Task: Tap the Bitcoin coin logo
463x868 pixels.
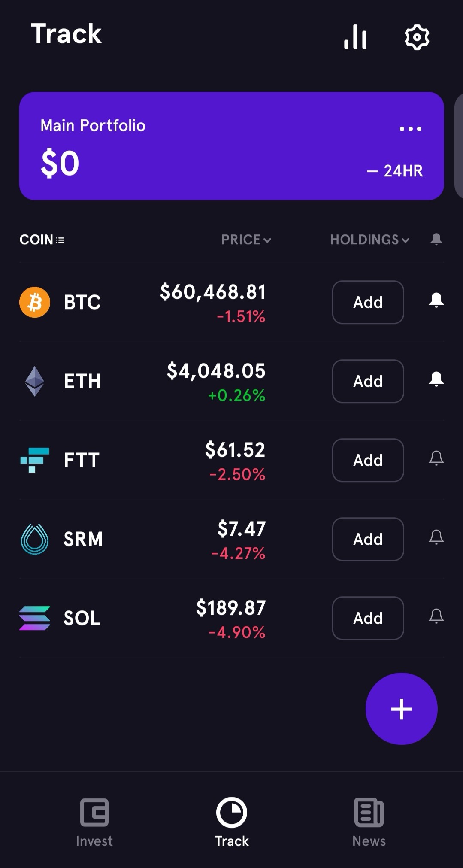Action: (x=35, y=302)
